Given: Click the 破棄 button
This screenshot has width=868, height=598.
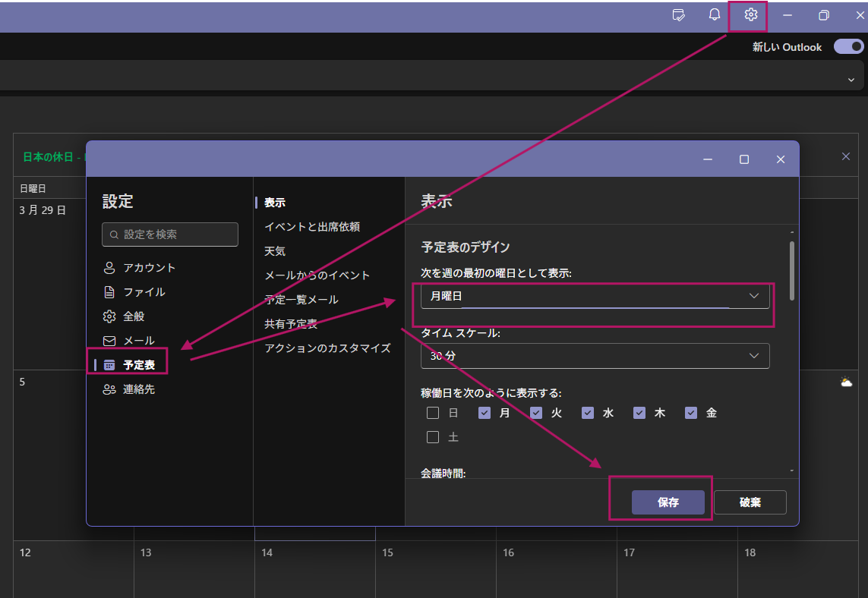Looking at the screenshot, I should point(750,502).
